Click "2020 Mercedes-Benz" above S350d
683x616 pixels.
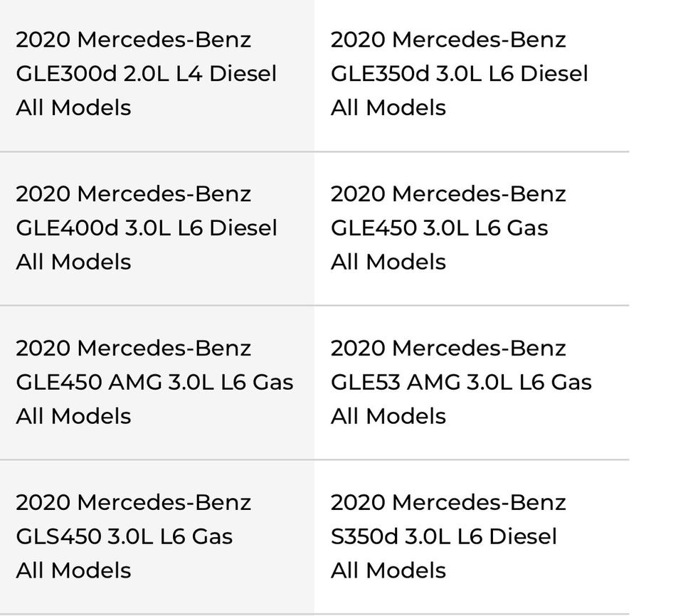coord(448,502)
